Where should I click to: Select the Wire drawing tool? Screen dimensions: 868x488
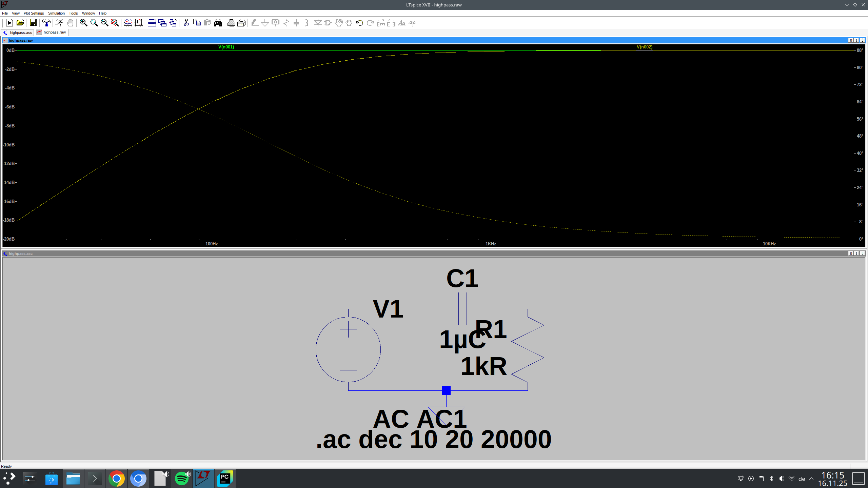point(254,23)
